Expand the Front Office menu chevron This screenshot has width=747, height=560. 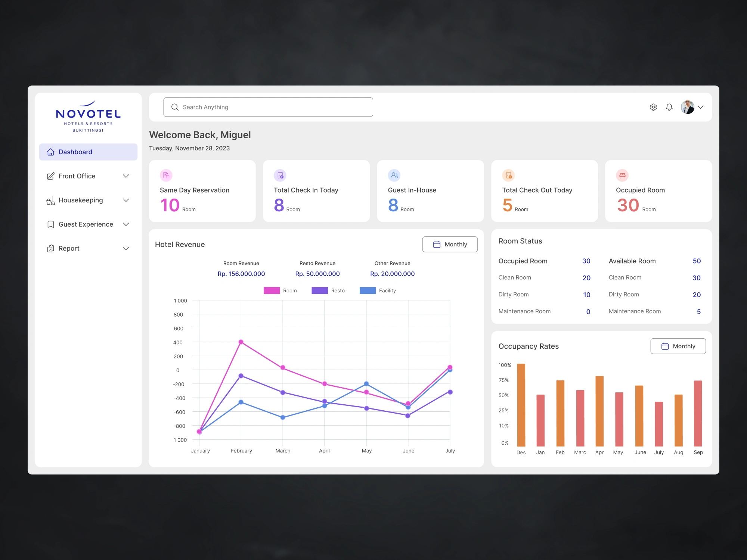125,176
